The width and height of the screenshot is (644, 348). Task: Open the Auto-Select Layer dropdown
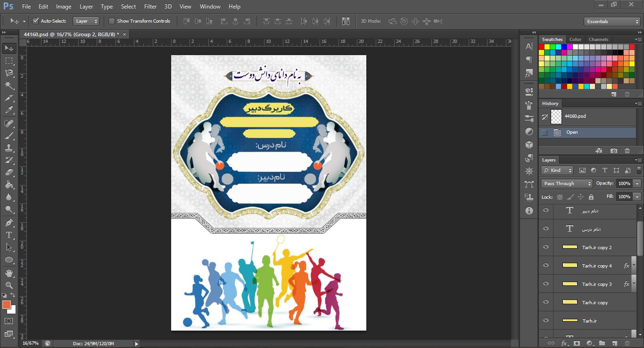[x=87, y=21]
